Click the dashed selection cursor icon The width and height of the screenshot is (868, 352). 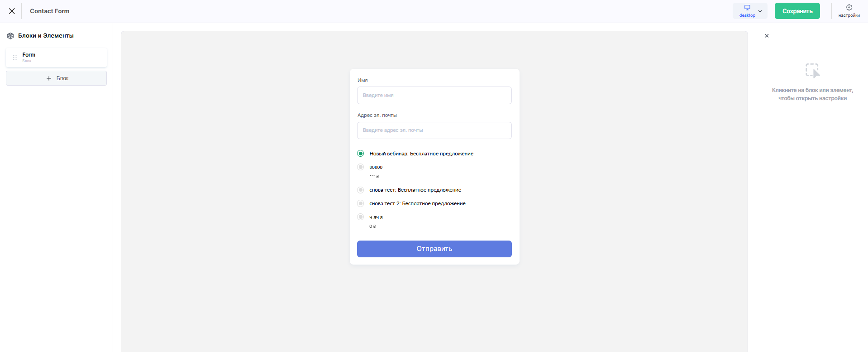pyautogui.click(x=812, y=71)
